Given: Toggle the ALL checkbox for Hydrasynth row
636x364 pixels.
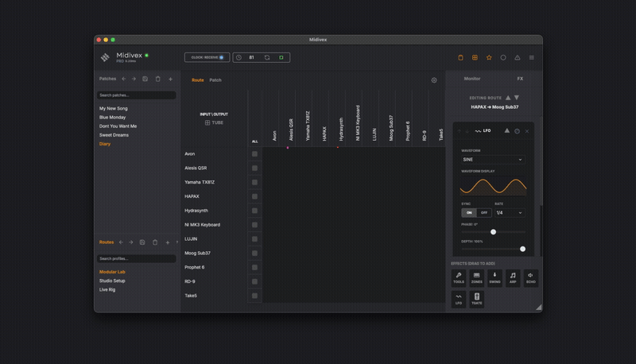Looking at the screenshot, I should pyautogui.click(x=254, y=211).
